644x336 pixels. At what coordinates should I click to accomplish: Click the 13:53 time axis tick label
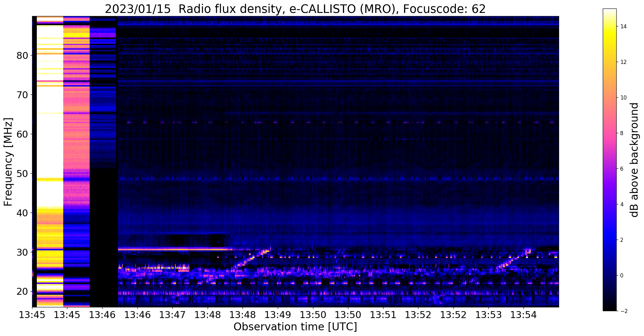click(x=488, y=315)
